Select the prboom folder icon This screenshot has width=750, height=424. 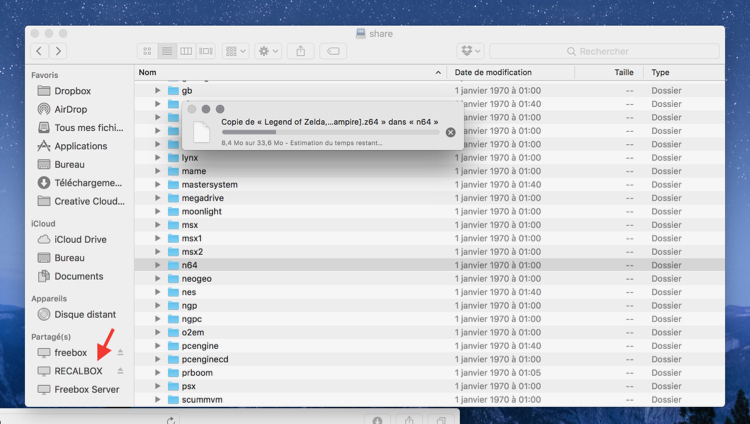(x=173, y=372)
